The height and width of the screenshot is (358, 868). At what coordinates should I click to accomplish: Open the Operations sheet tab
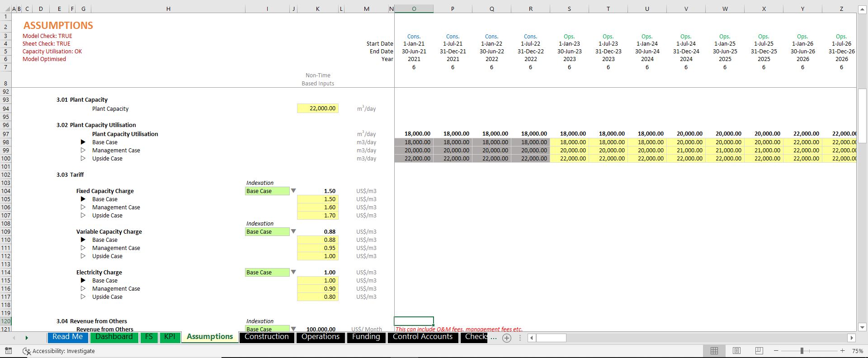tap(321, 337)
